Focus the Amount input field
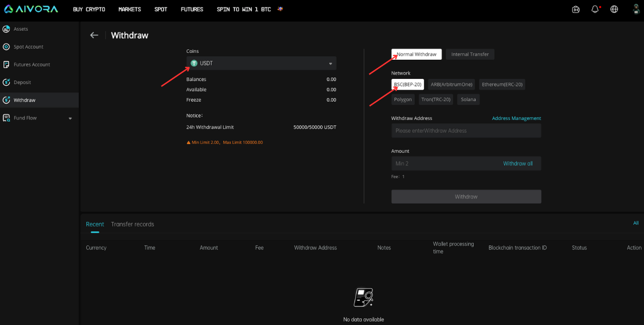 [466, 164]
